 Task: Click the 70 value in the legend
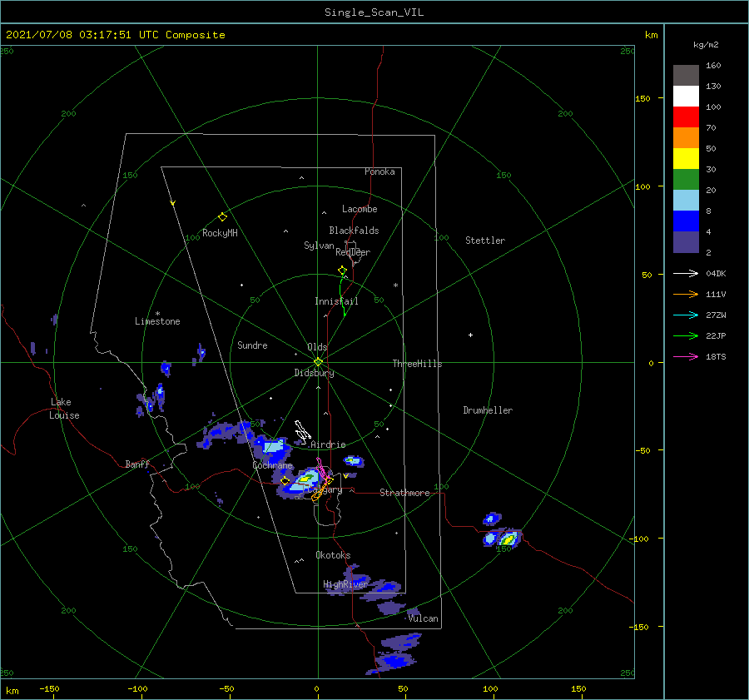click(x=711, y=127)
